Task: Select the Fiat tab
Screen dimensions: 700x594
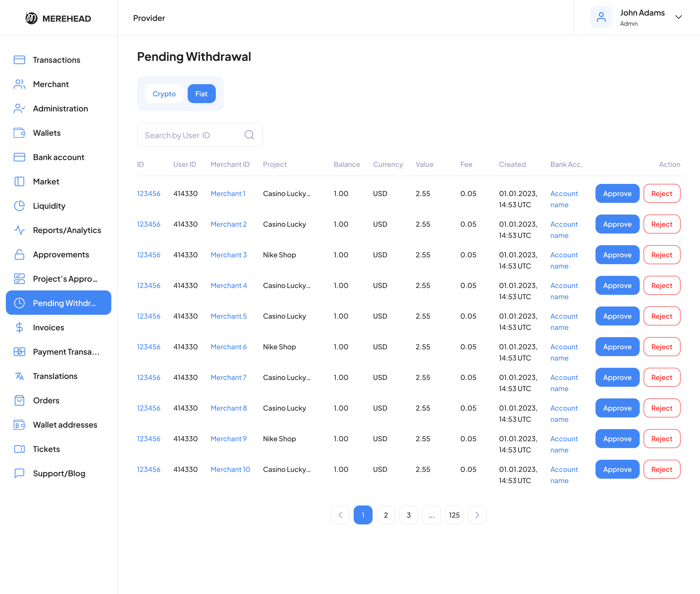Action: tap(201, 94)
